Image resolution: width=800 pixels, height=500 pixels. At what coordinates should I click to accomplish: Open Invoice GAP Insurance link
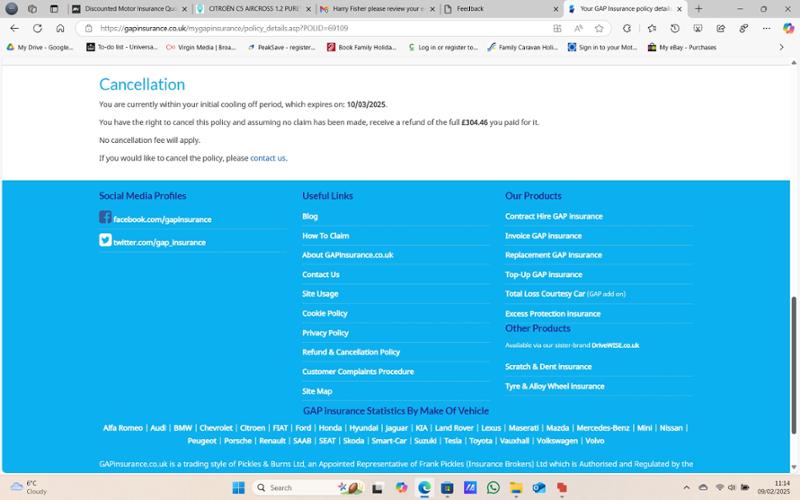(x=543, y=236)
